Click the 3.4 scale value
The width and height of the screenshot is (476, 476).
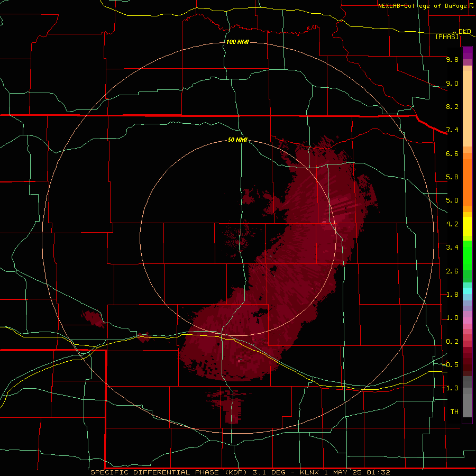click(x=452, y=248)
